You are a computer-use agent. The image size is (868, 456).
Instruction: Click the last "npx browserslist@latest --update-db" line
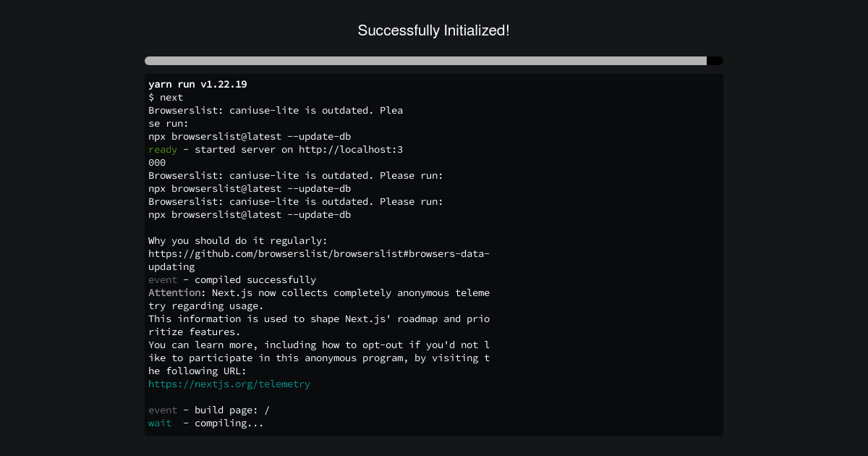[250, 215]
